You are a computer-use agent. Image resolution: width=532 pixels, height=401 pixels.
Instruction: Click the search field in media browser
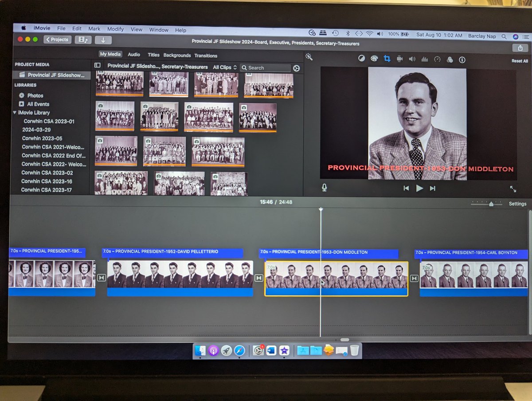(265, 68)
